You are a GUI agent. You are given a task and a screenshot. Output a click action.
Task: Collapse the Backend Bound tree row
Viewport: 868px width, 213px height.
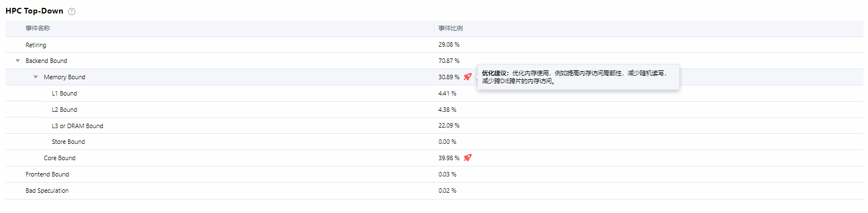[17, 61]
